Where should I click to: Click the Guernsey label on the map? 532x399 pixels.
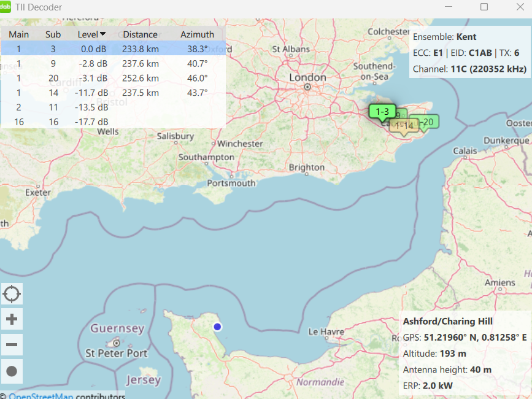coord(117,328)
